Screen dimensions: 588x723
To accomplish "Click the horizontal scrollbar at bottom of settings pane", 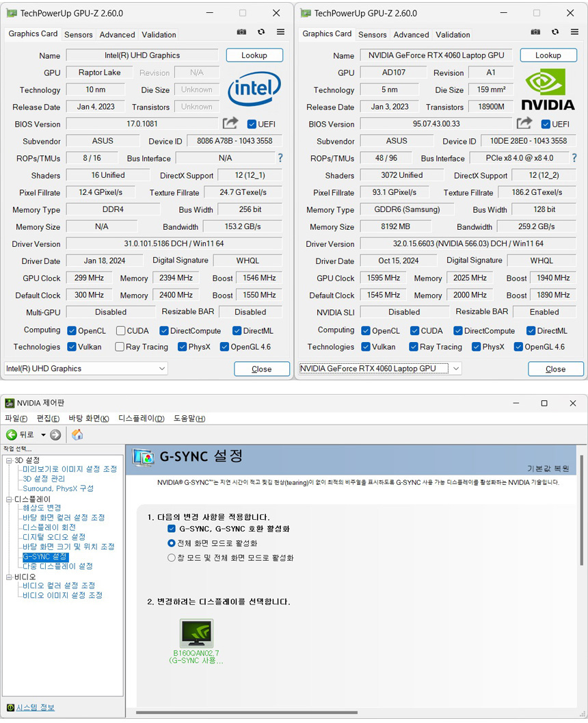I will (247, 713).
